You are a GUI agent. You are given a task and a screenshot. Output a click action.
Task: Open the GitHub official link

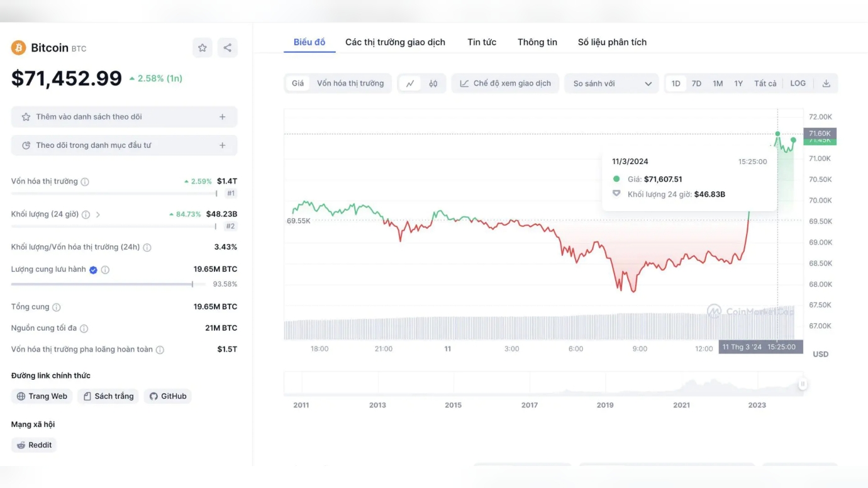[x=168, y=396]
